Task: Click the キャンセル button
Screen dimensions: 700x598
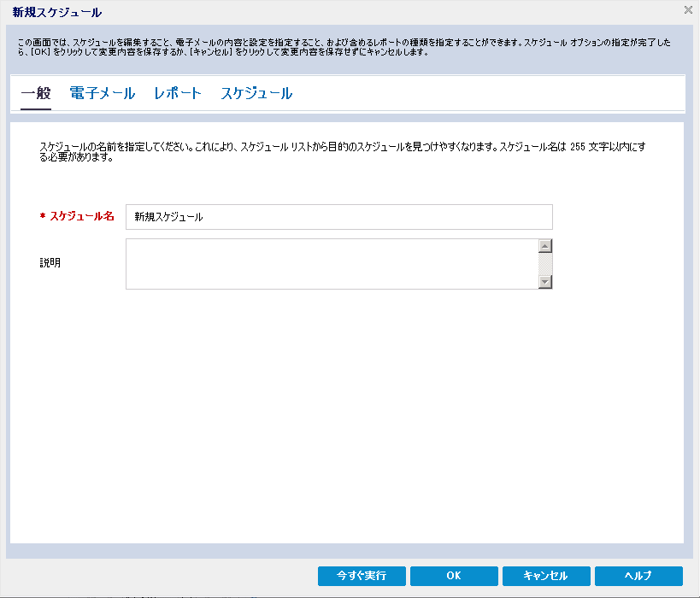Action: pyautogui.click(x=545, y=576)
